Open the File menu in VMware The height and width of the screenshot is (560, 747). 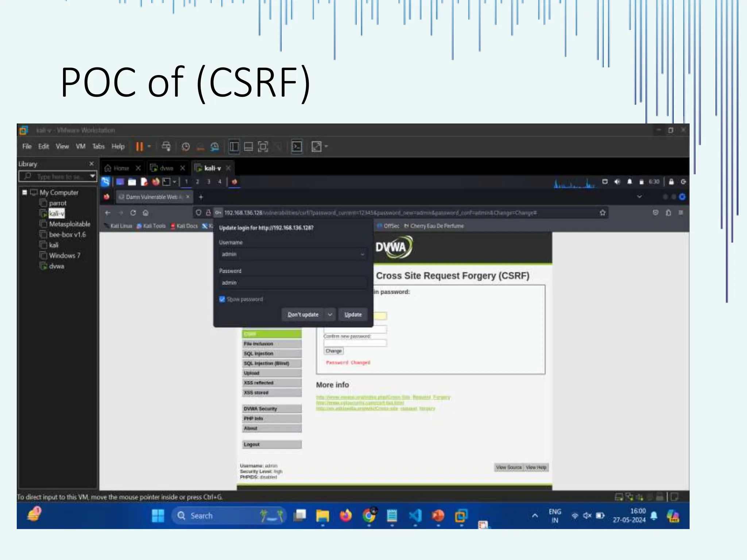coord(27,146)
